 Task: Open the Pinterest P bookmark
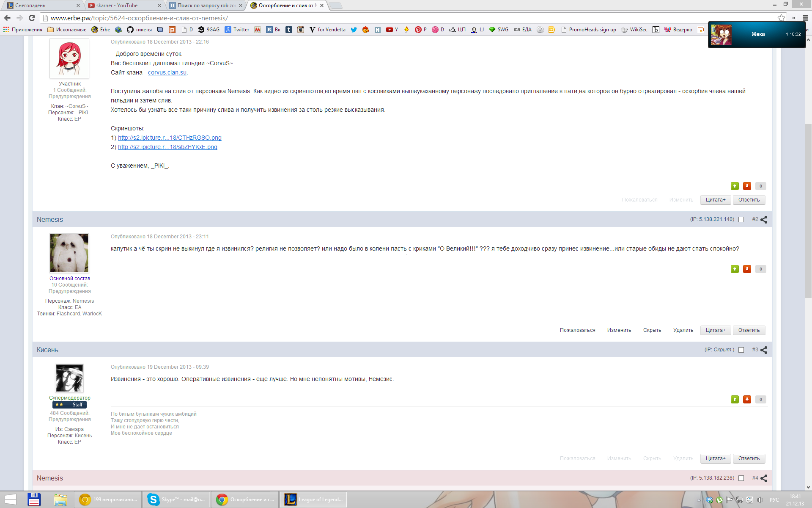point(421,30)
